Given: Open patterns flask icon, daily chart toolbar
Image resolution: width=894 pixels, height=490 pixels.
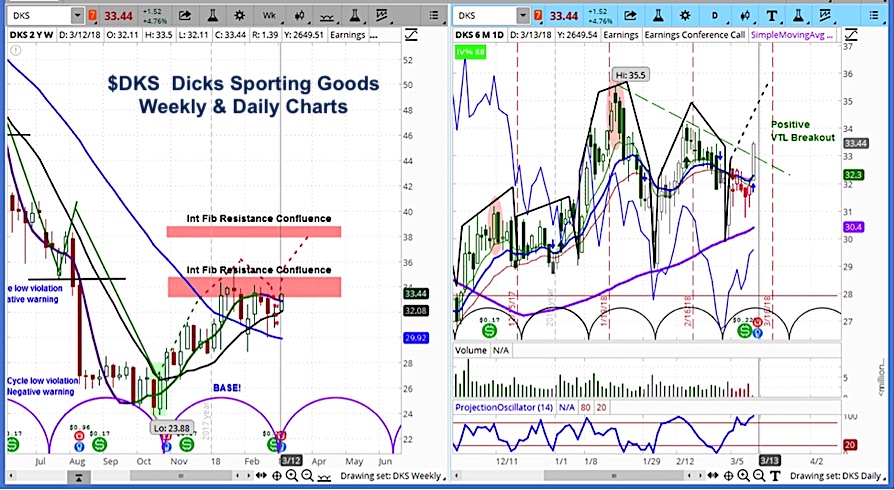Looking at the screenshot, I should [799, 15].
